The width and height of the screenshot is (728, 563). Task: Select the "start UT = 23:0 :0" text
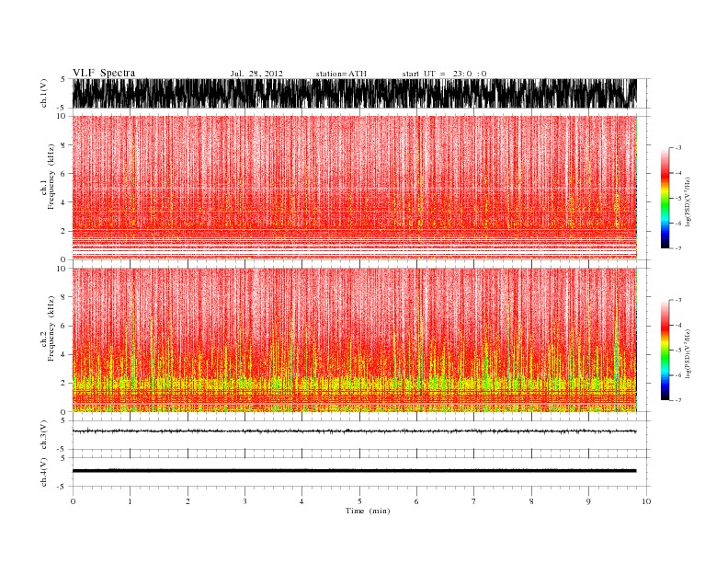click(444, 74)
